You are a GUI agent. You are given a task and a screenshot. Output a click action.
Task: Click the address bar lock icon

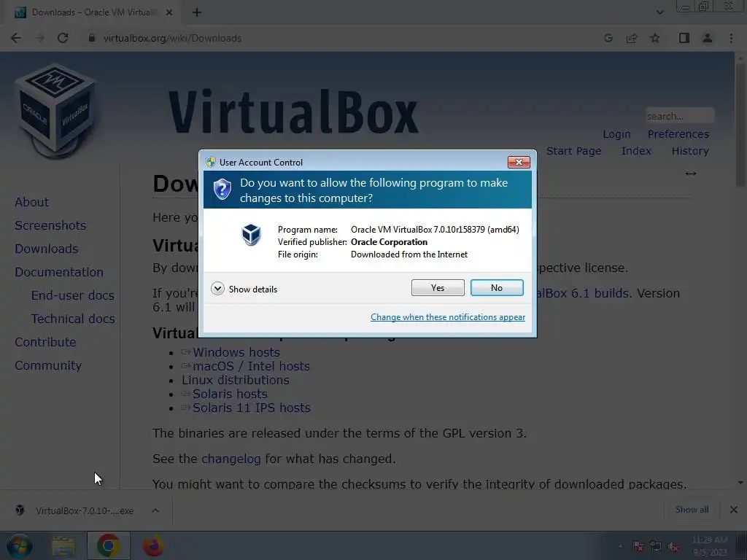pos(92,38)
